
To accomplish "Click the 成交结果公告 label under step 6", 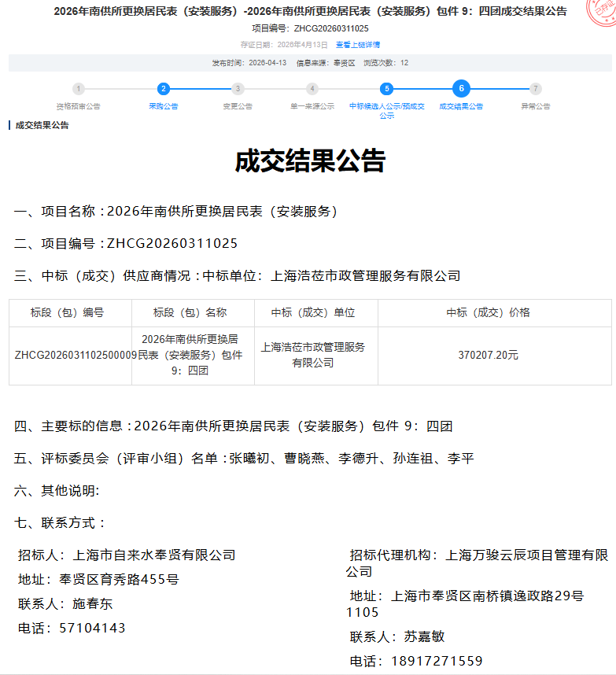I will click(x=461, y=106).
